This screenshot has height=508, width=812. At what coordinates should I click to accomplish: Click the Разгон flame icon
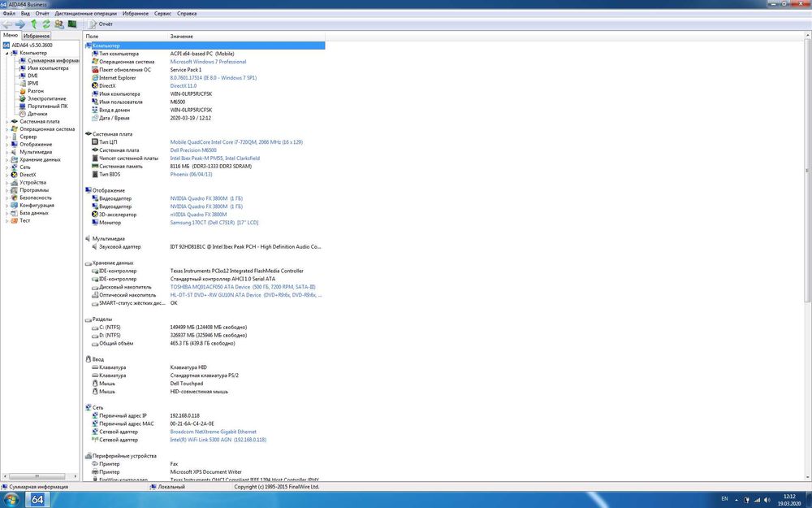(x=22, y=91)
